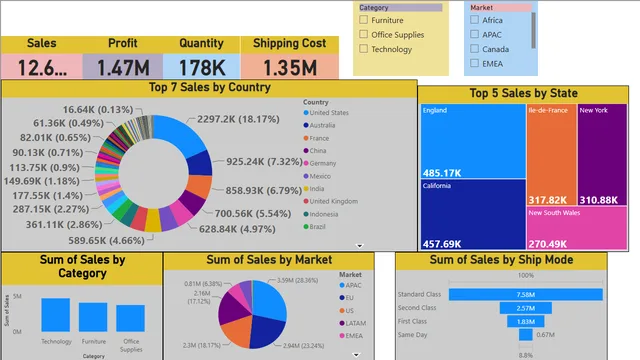Click the 925.24K (7.32%) donut label
This screenshot has height=360, width=640.
point(264,162)
